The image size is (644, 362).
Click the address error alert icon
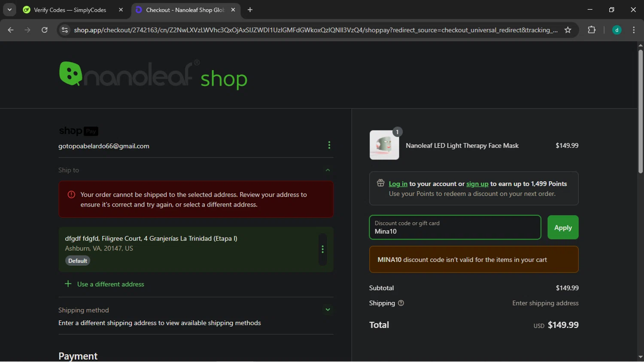point(71,195)
